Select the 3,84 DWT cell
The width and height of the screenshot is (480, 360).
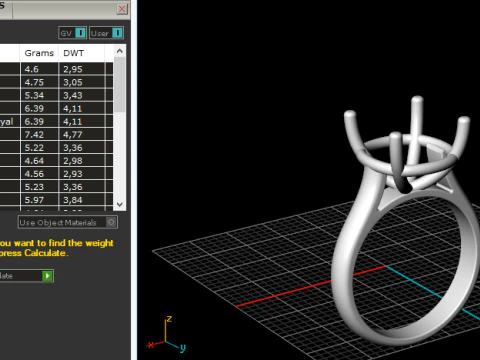pos(82,200)
